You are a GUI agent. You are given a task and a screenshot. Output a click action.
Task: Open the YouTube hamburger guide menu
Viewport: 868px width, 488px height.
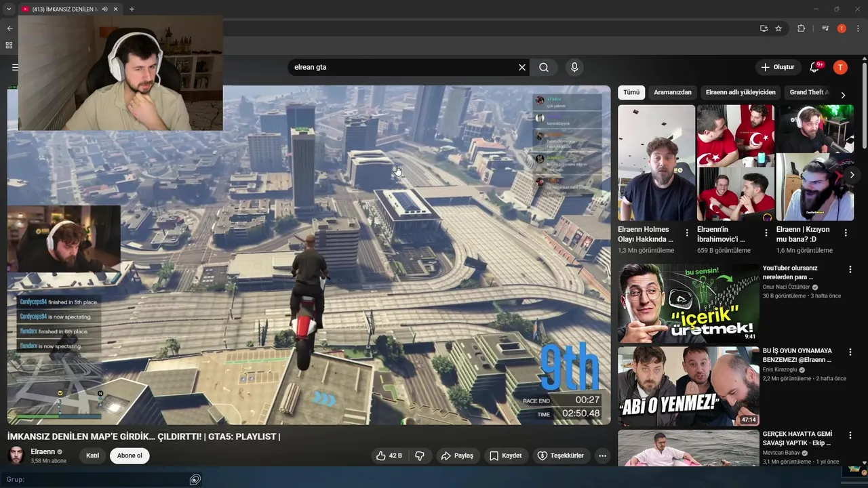click(14, 67)
